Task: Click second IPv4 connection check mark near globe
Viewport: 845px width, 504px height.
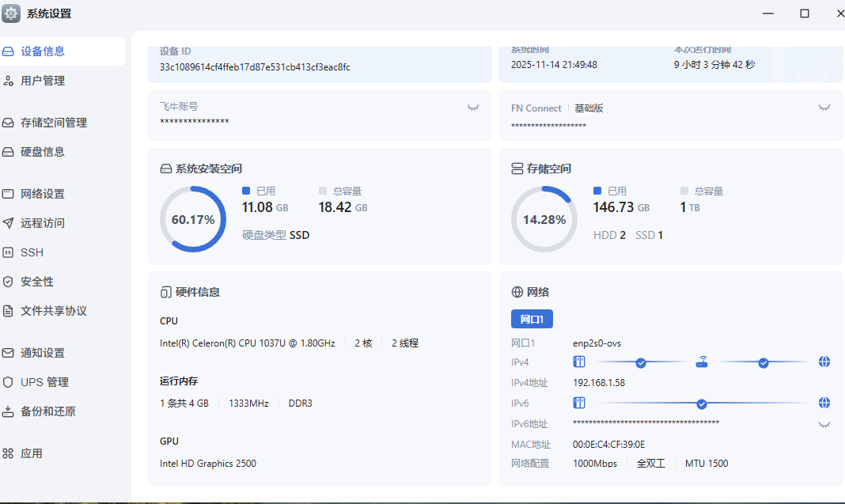Action: click(764, 363)
